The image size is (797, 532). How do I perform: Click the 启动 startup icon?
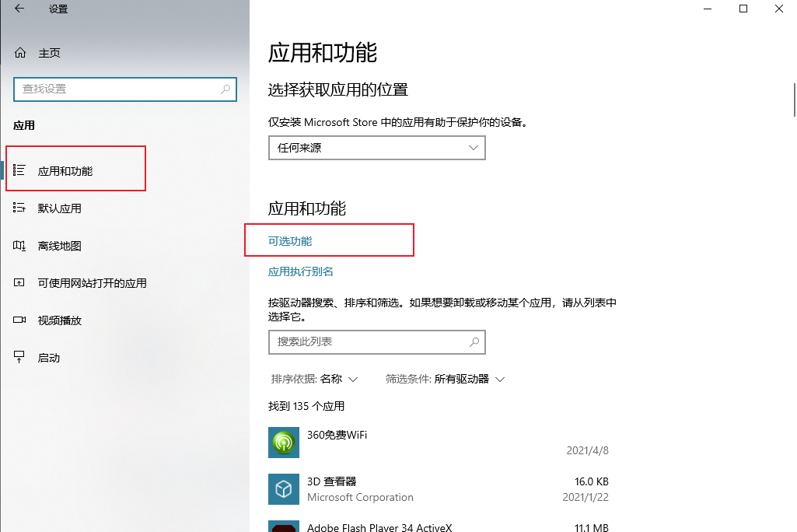tap(19, 357)
